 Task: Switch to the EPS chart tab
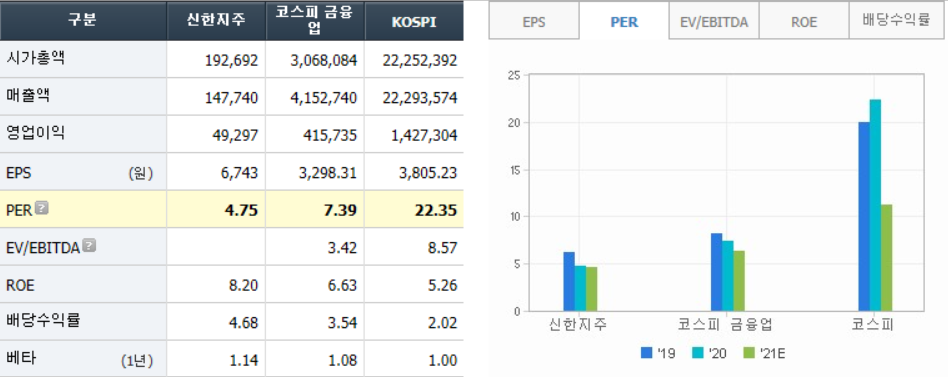[534, 22]
